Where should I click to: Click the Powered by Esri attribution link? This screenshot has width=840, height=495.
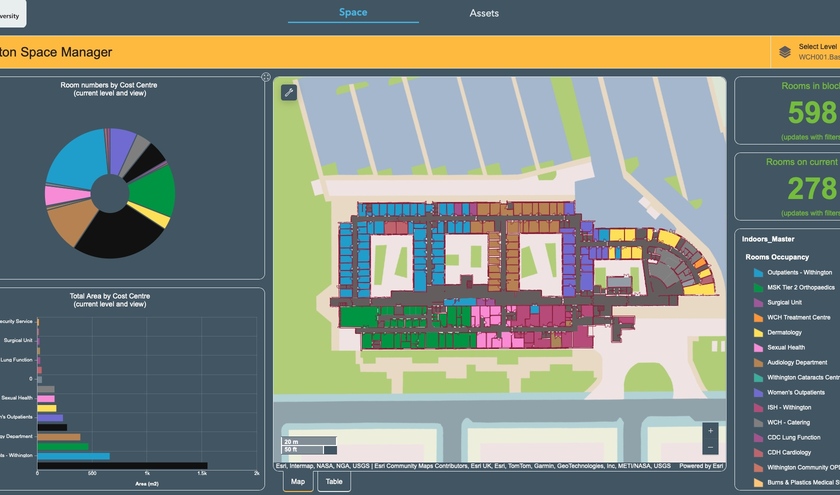701,465
